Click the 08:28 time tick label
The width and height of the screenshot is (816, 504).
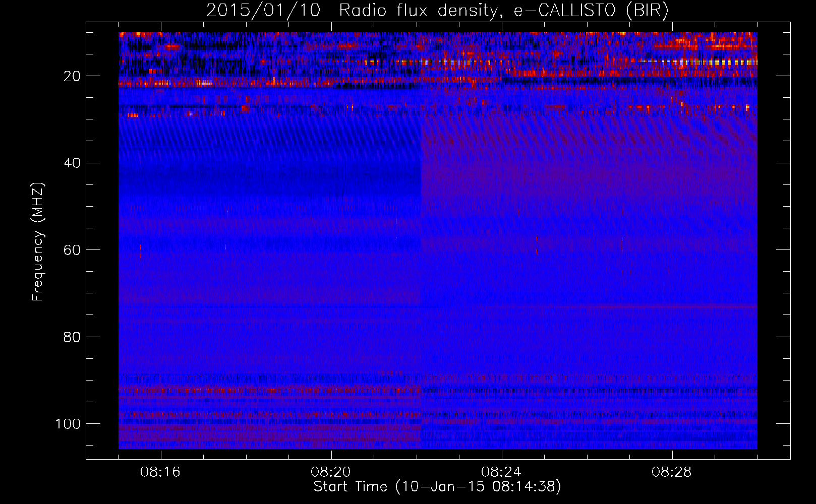[672, 472]
